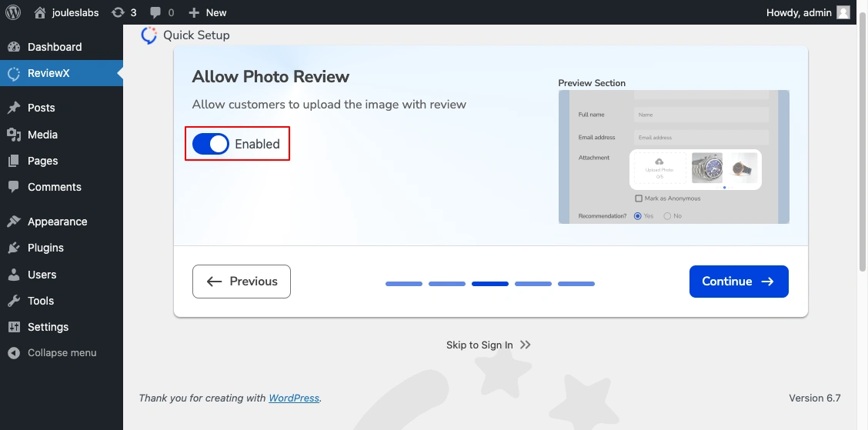Click the plus icon beside New
868x430 pixels.
click(194, 12)
